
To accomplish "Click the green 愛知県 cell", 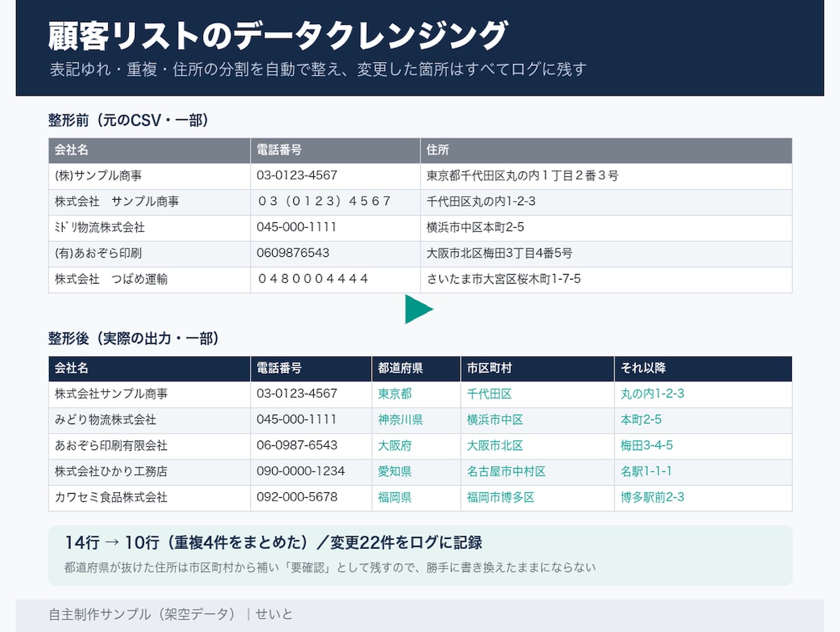I will click(417, 472).
